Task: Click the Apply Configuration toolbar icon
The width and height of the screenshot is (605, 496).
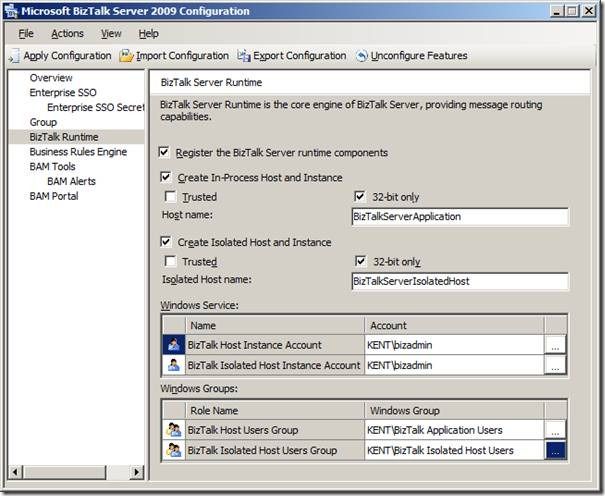Action: coord(14,56)
